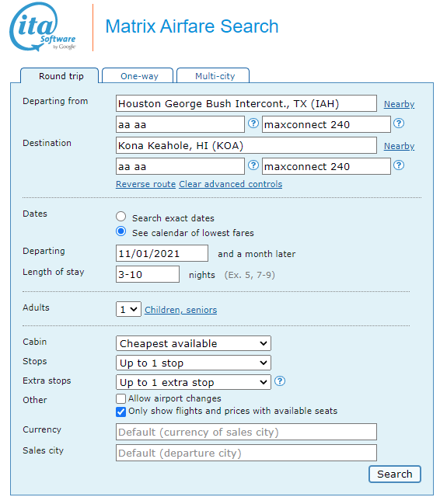Expand the Cabin dropdown
The image size is (440, 504).
pos(194,343)
